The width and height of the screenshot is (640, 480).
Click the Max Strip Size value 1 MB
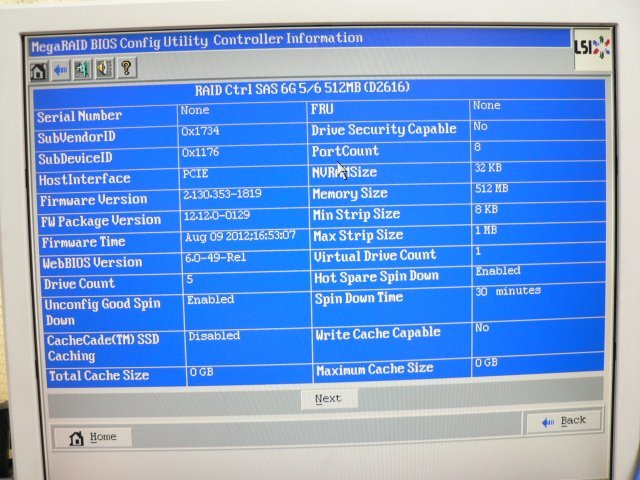(x=486, y=230)
